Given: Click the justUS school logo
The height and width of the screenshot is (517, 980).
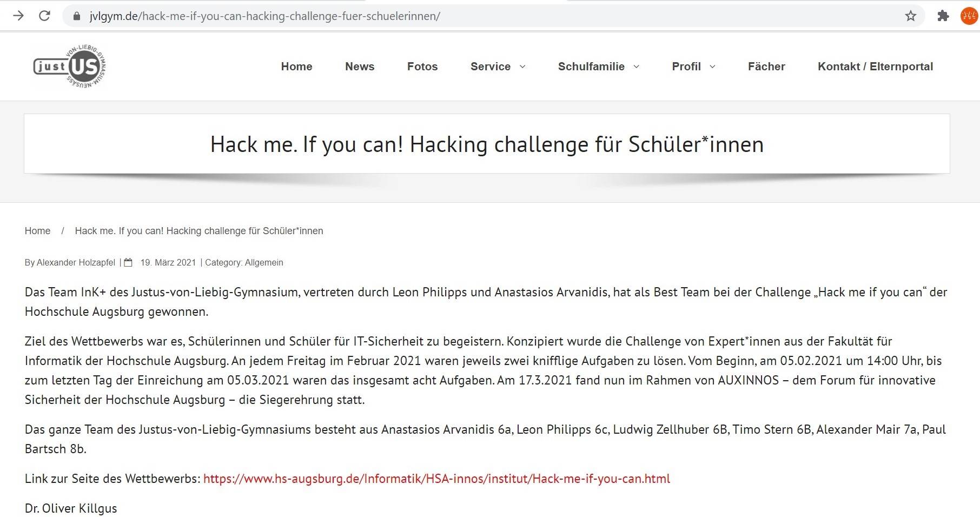Looking at the screenshot, I should [x=70, y=67].
